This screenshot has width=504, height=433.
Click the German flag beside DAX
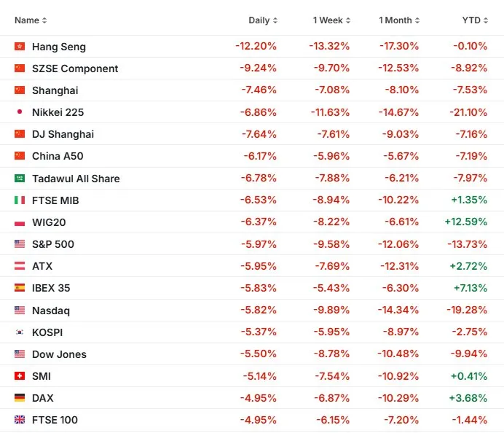(x=20, y=398)
